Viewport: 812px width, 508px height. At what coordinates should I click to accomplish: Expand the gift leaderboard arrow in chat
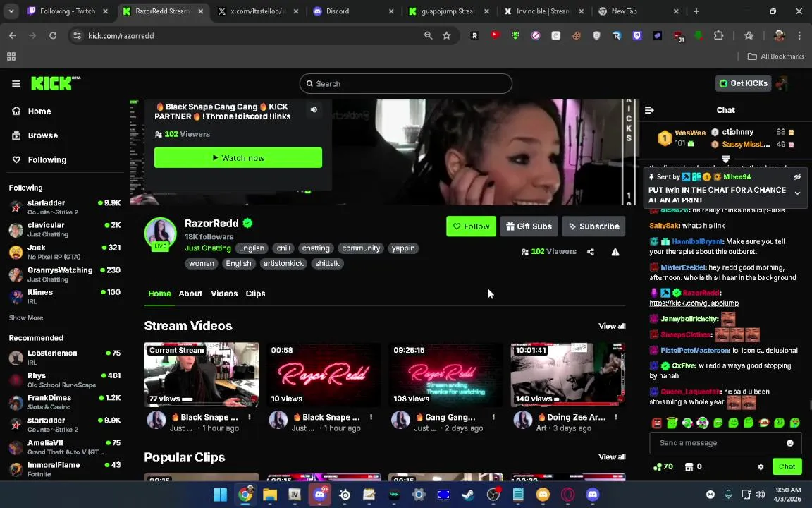(x=725, y=158)
